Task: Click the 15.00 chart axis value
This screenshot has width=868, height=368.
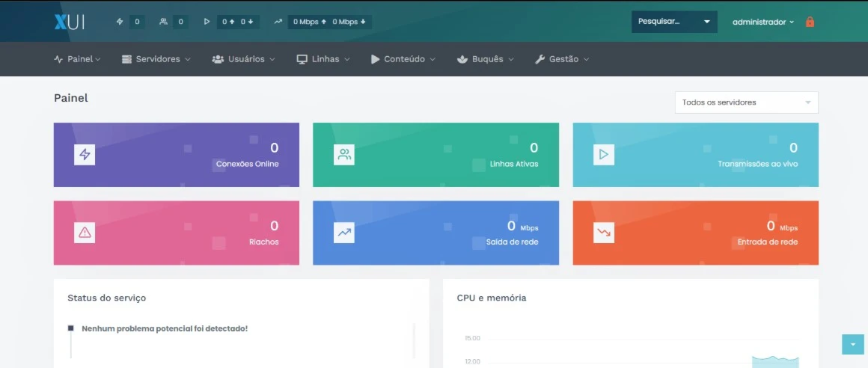Action: (x=472, y=338)
